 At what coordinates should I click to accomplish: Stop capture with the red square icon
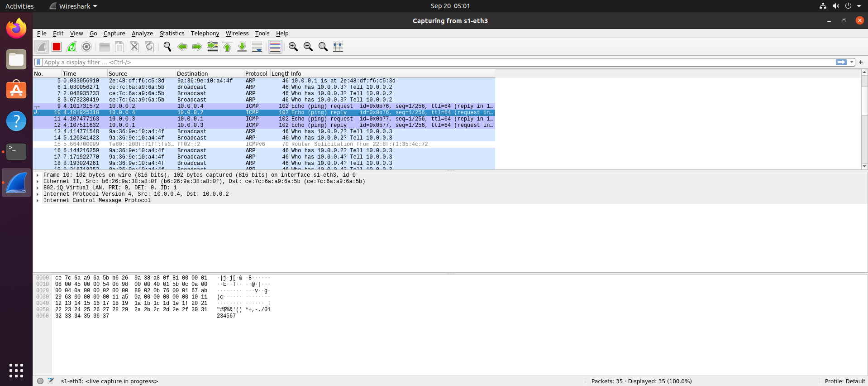click(57, 47)
